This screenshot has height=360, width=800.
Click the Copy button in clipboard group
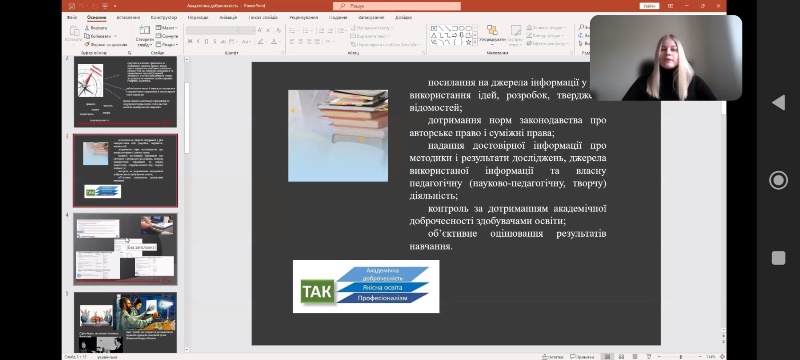click(101, 36)
